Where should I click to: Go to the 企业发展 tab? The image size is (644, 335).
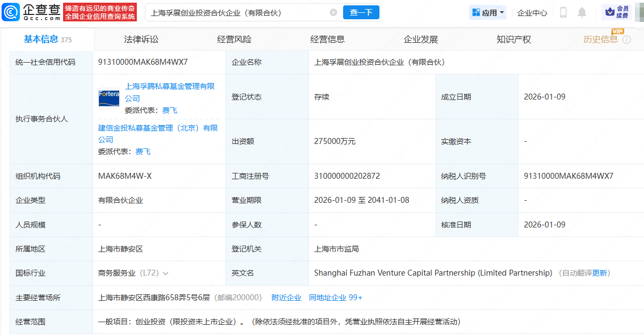[421, 40]
